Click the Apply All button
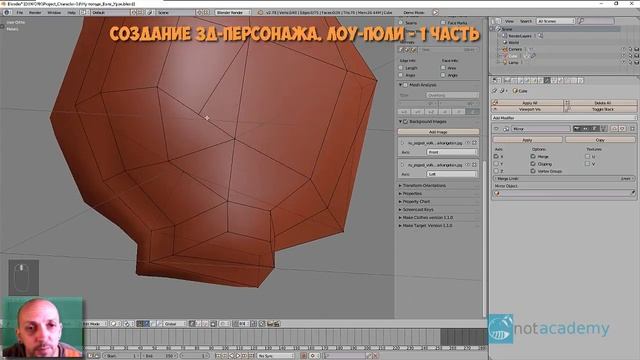Viewport: 640px width, 360px height. tap(528, 103)
